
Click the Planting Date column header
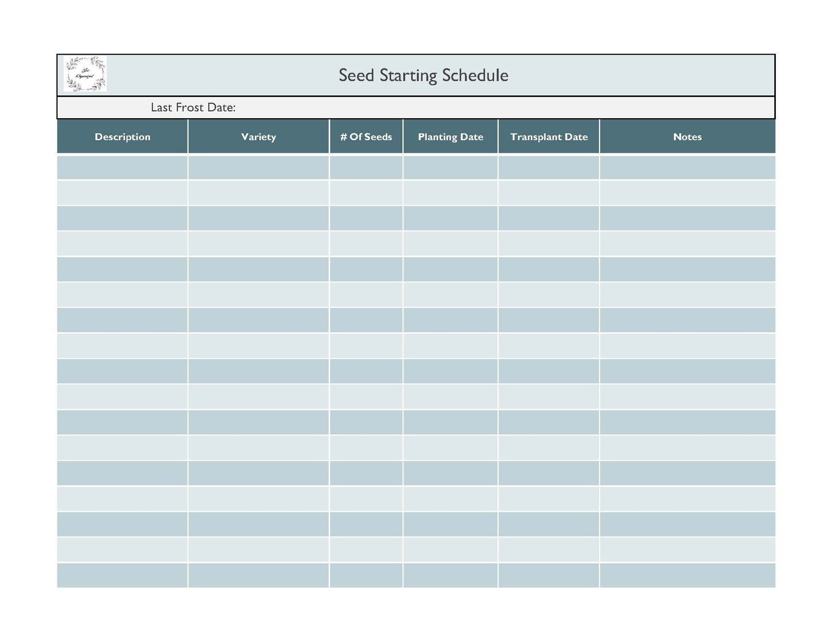pyautogui.click(x=450, y=137)
